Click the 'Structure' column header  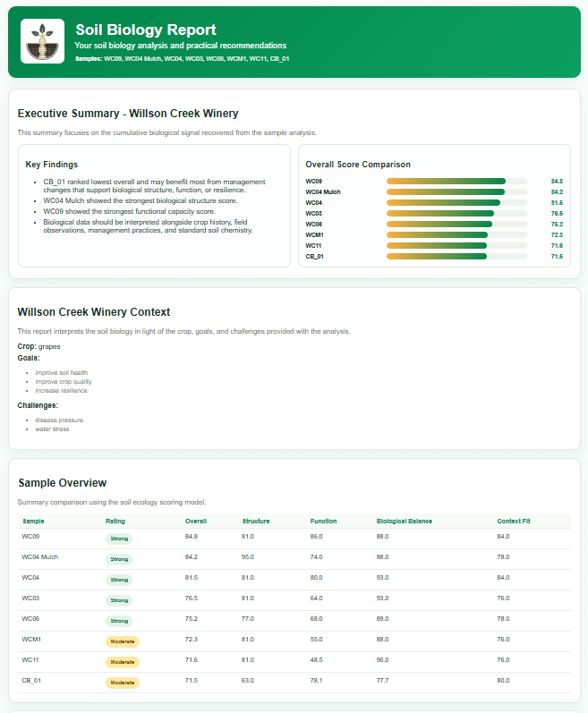pyautogui.click(x=256, y=522)
